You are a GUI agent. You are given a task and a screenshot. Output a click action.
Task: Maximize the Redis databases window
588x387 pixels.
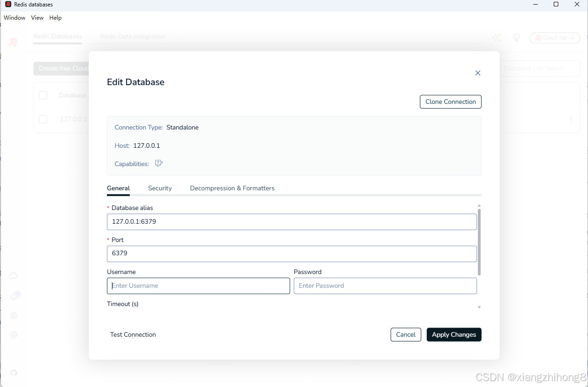(556, 4)
